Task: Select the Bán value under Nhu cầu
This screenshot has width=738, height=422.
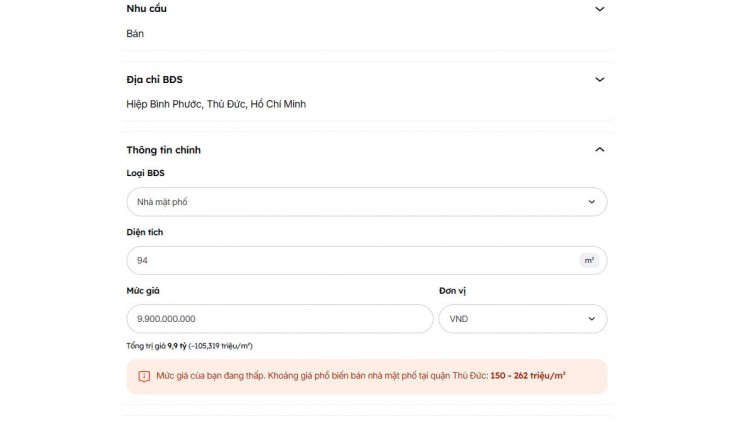Action: [x=135, y=33]
